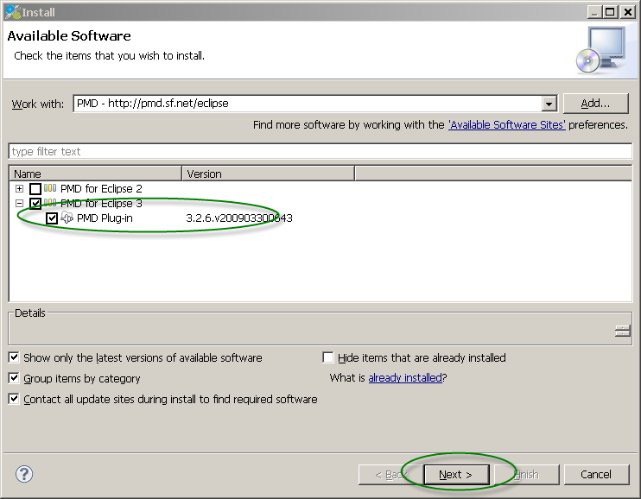Image resolution: width=641 pixels, height=499 pixels.
Task: Click the Name column header
Action: [95, 174]
